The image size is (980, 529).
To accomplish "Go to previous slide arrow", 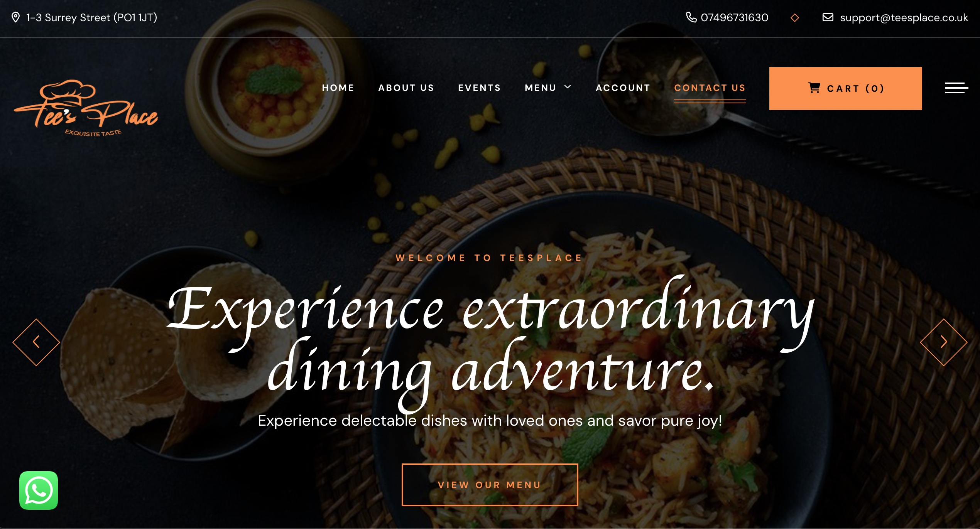I will (36, 342).
